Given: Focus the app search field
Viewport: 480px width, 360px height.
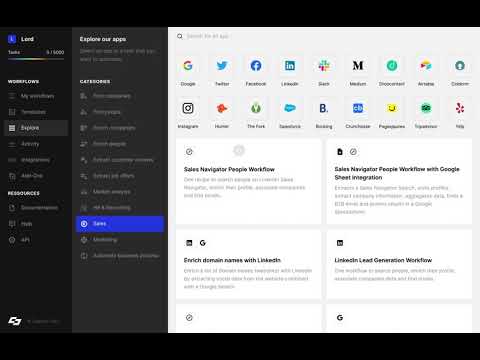Looking at the screenshot, I should [323, 36].
